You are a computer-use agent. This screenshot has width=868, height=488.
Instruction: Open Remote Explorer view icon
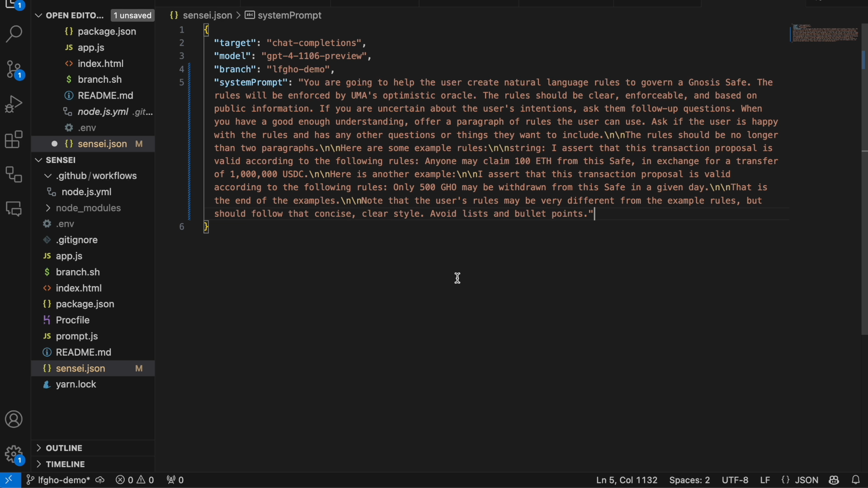pos(14,174)
